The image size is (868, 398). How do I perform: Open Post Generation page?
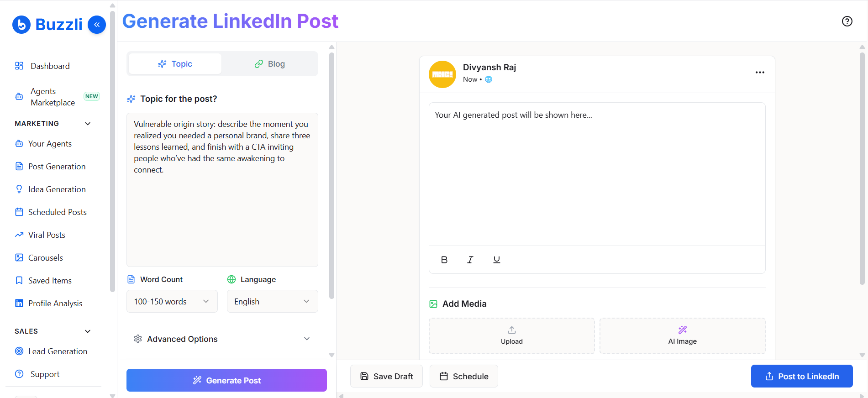pos(58,166)
